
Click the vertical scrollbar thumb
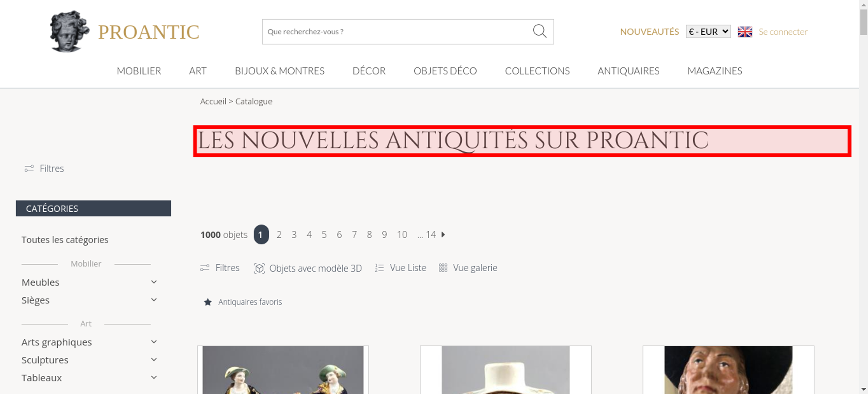(864, 22)
